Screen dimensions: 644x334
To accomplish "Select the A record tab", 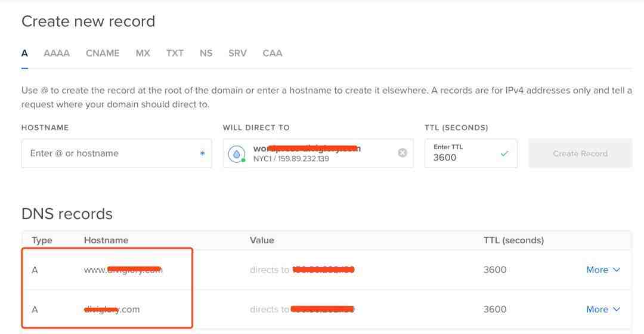I will 25,53.
